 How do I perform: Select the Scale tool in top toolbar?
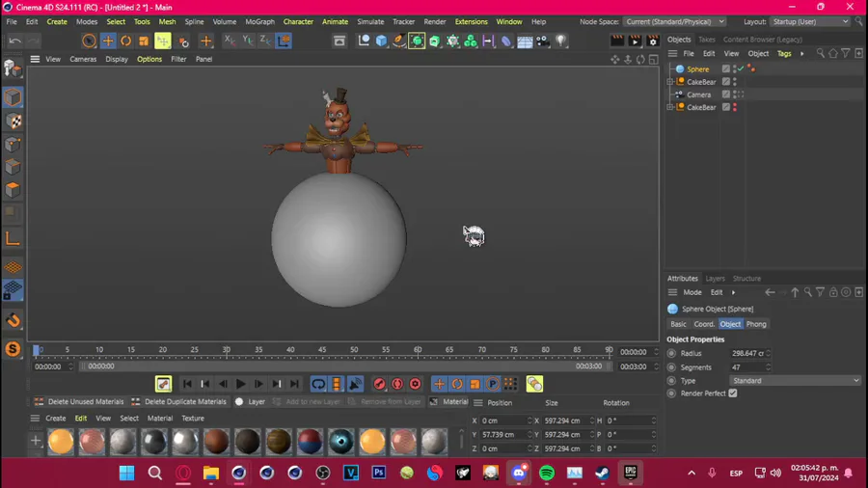coord(144,41)
